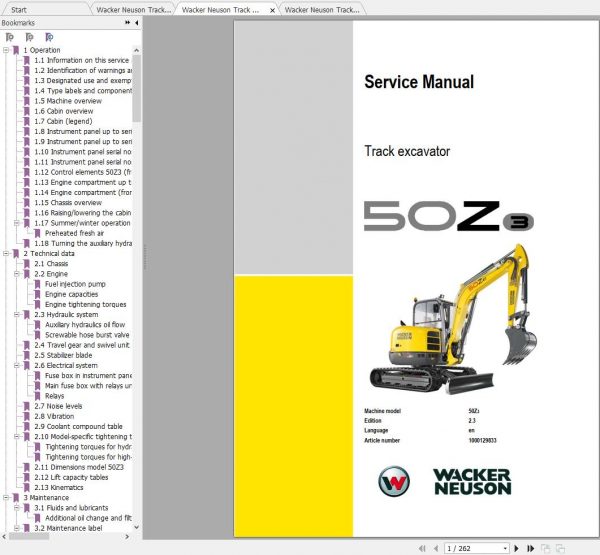
Task: Open the page number dropdown arrow
Action: (x=505, y=548)
